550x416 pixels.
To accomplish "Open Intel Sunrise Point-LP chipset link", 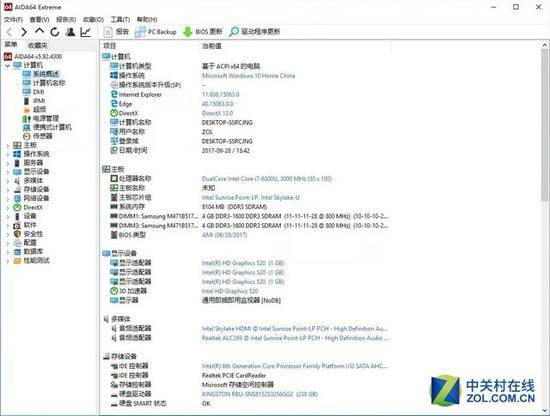I will (x=251, y=197).
